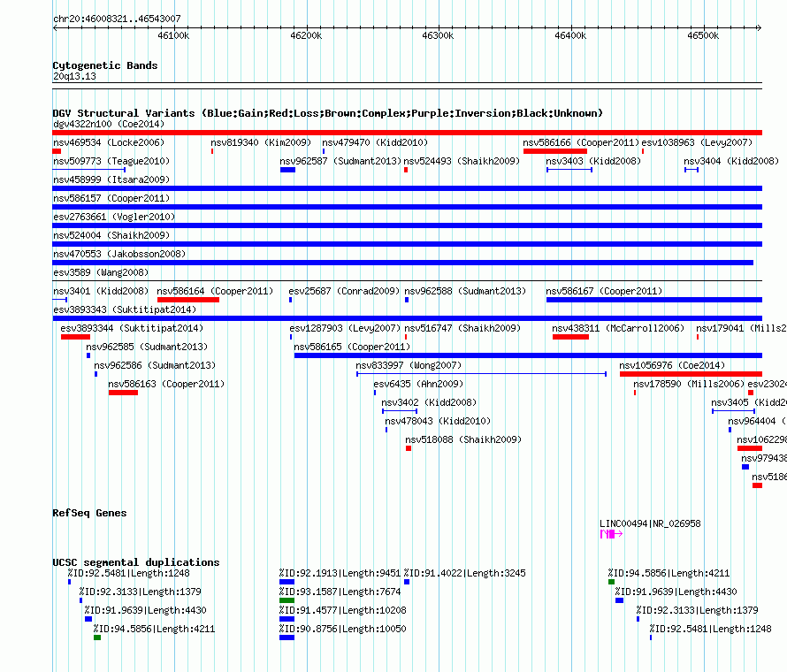The width and height of the screenshot is (787, 672).
Task: Click the red bar under nsv438311 (McCarroll2006)
Action: [570, 337]
